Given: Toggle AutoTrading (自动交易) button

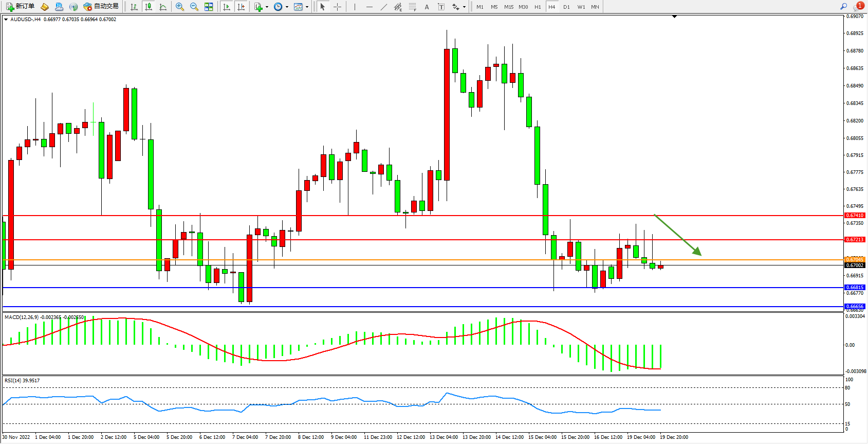Looking at the screenshot, I should pos(101,7).
